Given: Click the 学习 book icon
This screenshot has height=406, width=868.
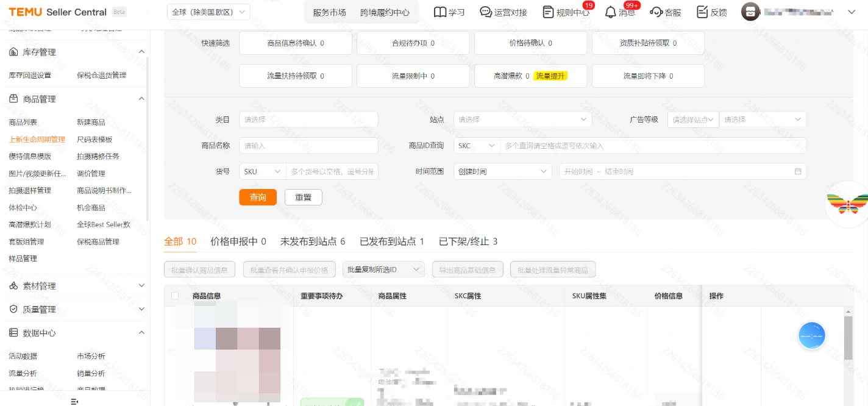Looking at the screenshot, I should [440, 12].
